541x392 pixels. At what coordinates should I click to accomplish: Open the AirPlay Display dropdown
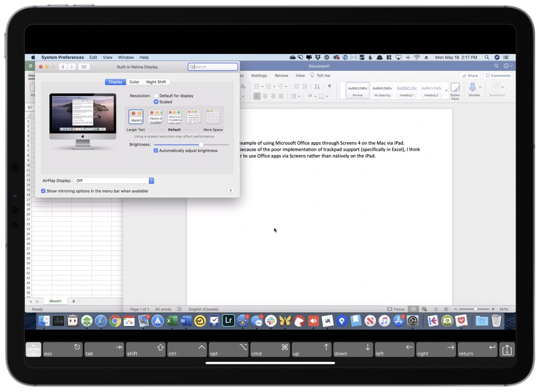(x=114, y=181)
